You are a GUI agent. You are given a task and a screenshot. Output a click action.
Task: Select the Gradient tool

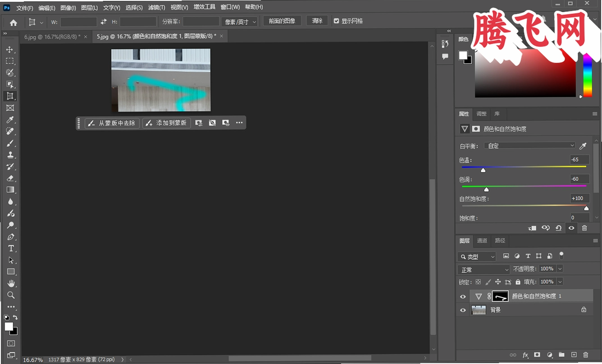tap(10, 190)
